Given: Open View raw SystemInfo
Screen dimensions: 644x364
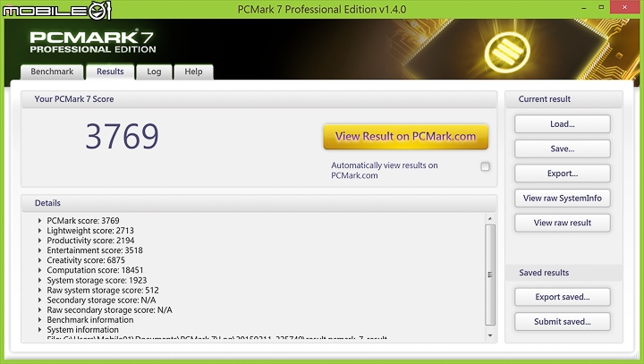Looking at the screenshot, I should [563, 198].
